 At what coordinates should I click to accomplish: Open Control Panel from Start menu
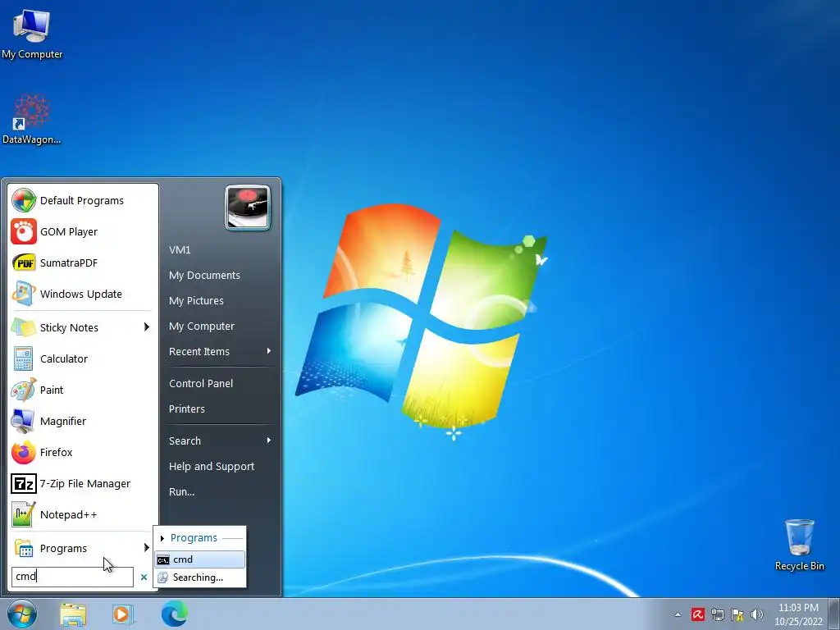click(221, 384)
